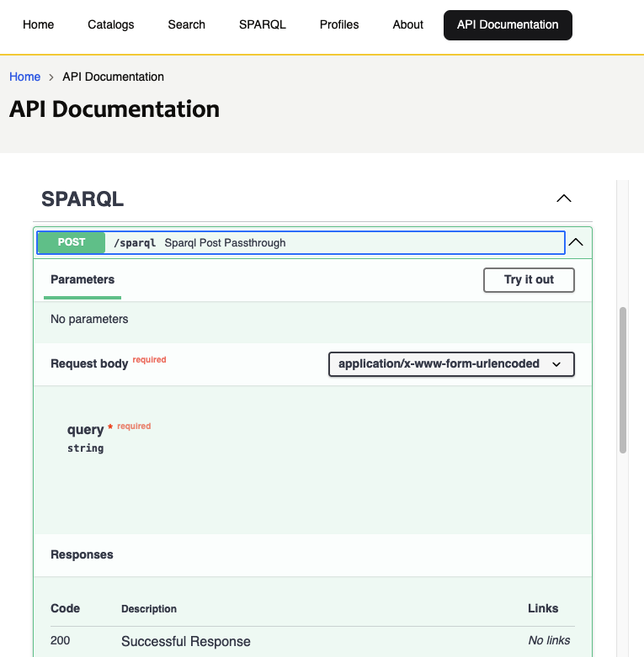
Task: Open the About page
Action: click(x=407, y=25)
